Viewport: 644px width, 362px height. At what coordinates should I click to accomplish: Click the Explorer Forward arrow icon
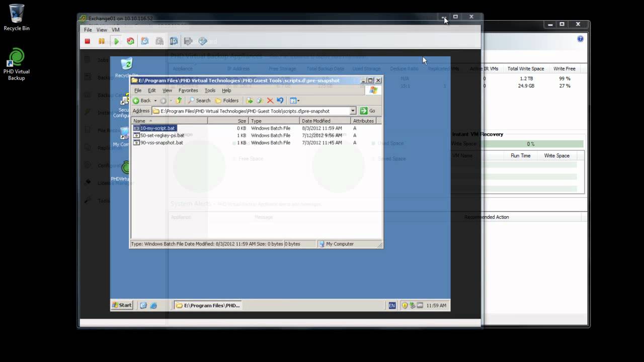[x=163, y=101]
